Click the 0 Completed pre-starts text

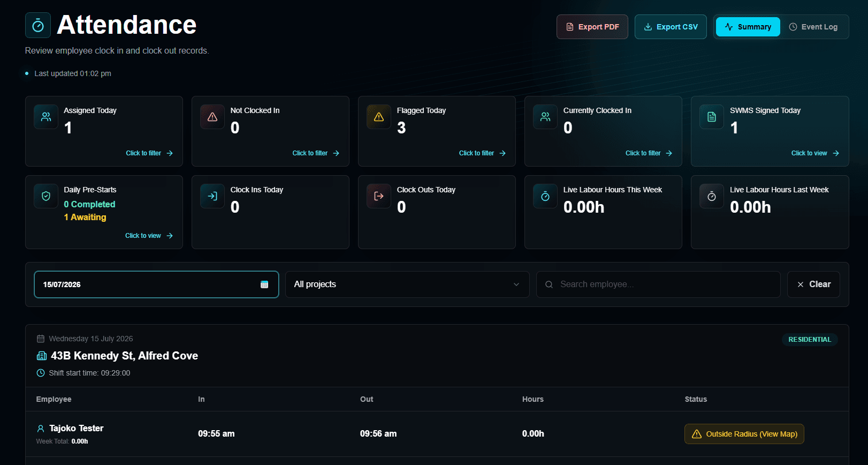point(89,204)
